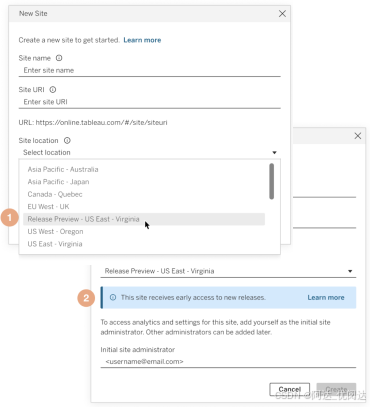This screenshot has height=407, width=370.
Task: Click the location list scrollbar
Action: coord(272,181)
